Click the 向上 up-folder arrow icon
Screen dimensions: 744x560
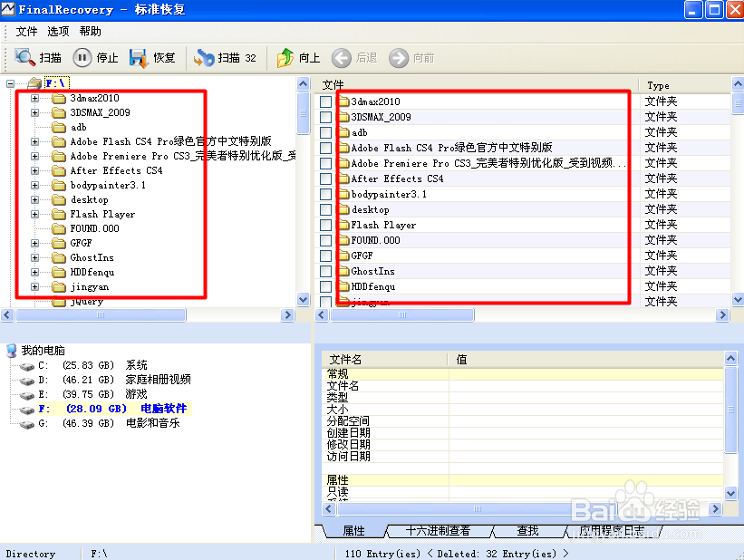point(285,58)
